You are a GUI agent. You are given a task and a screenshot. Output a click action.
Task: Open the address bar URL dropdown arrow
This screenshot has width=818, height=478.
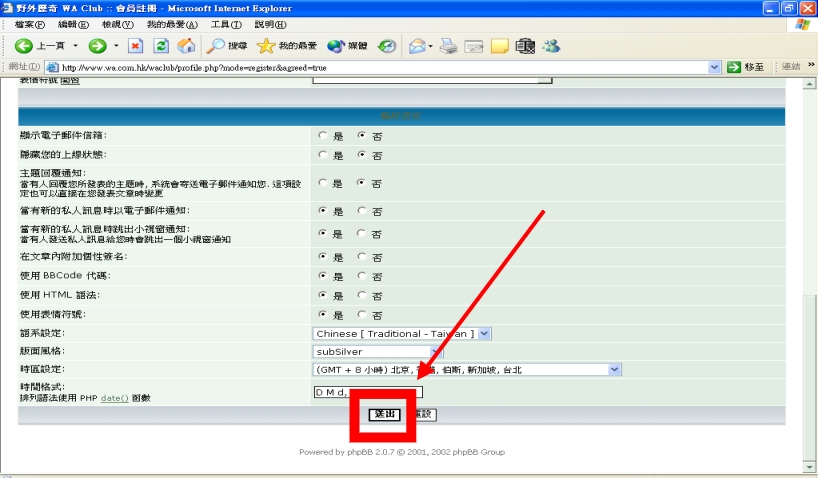[x=714, y=67]
